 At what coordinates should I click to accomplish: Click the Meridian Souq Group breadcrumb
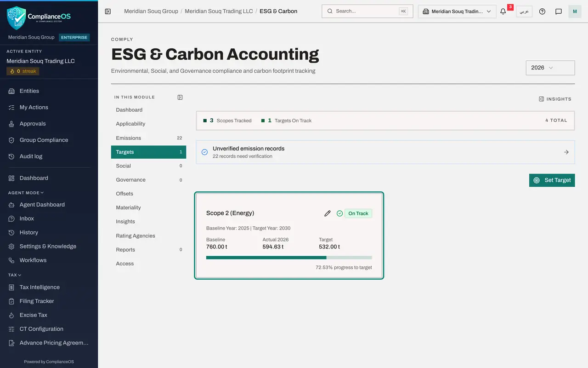[151, 11]
